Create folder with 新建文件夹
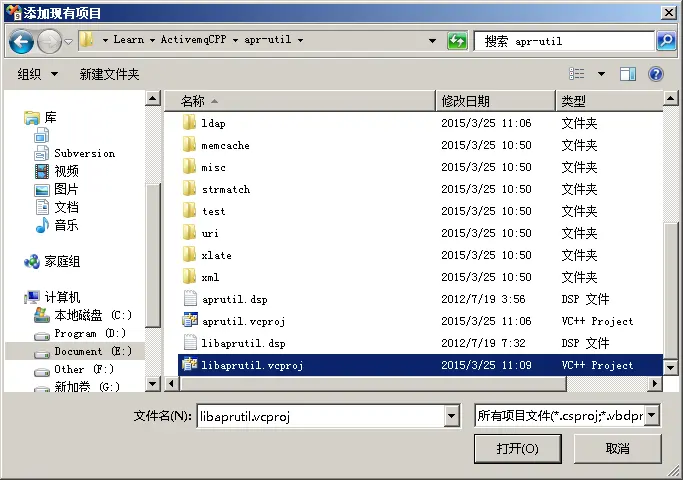 [109, 74]
